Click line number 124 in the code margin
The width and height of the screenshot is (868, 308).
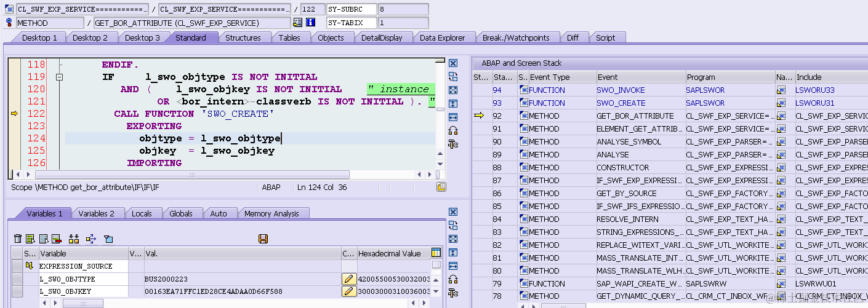pyautogui.click(x=37, y=138)
